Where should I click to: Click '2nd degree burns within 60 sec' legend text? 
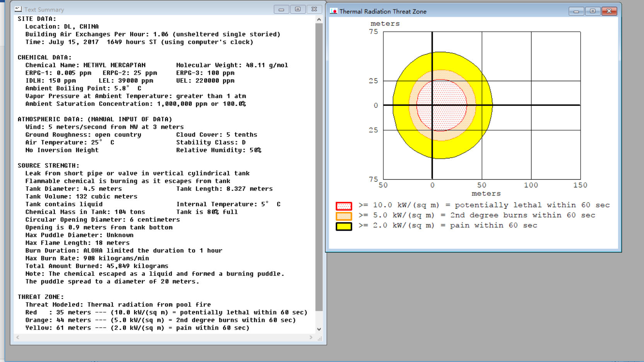coord(523,215)
